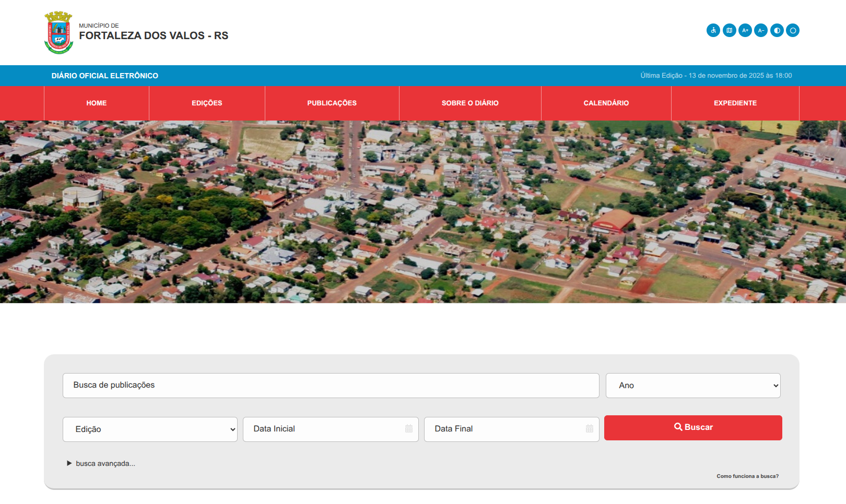Click the empty circle reset icon
This screenshot has height=504, width=846.
tap(793, 30)
